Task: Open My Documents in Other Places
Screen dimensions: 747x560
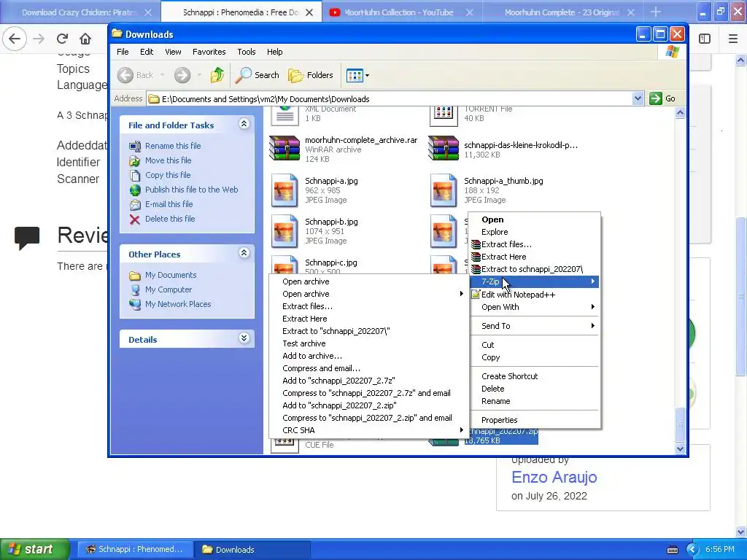Action: pos(171,275)
